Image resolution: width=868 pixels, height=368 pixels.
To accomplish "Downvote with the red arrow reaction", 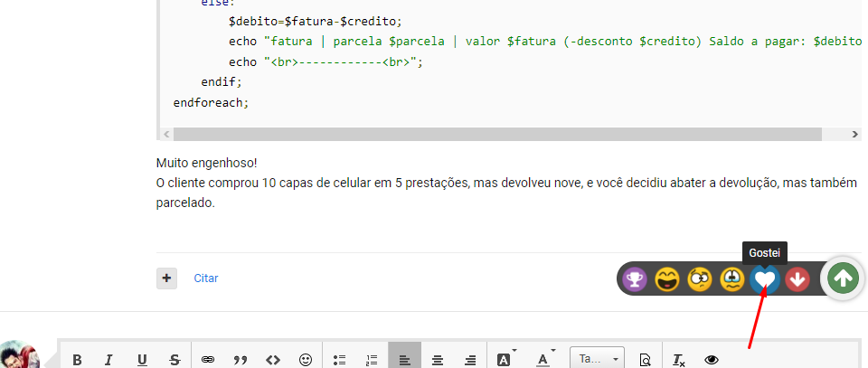I will point(797,279).
